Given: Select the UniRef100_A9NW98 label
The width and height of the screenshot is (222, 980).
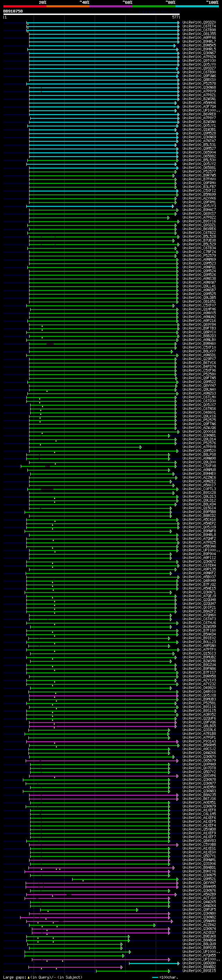Looking at the screenshot, I should pyautogui.click(x=199, y=459).
